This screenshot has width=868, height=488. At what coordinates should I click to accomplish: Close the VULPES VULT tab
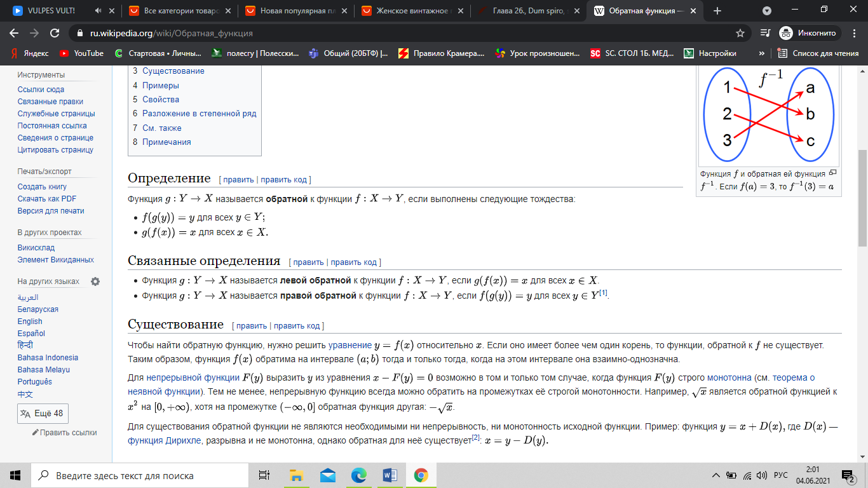113,11
